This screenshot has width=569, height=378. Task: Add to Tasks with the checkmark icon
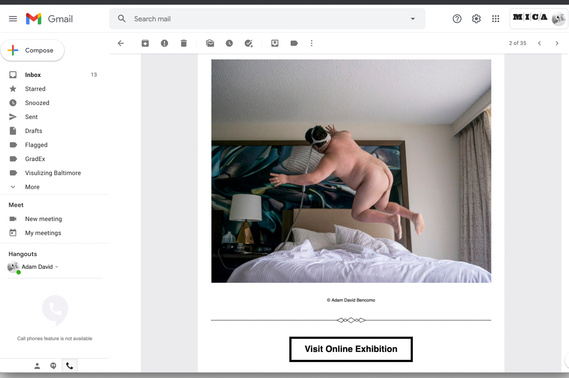249,43
